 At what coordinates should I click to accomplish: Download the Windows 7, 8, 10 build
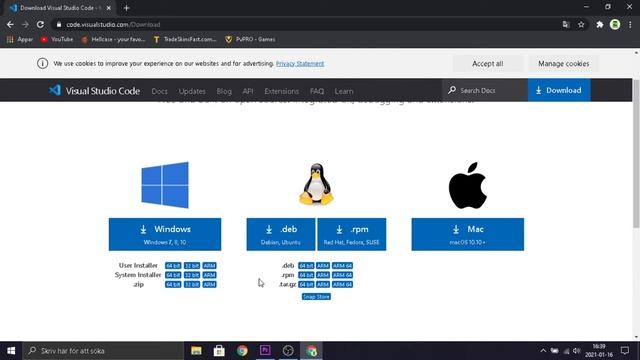(165, 234)
